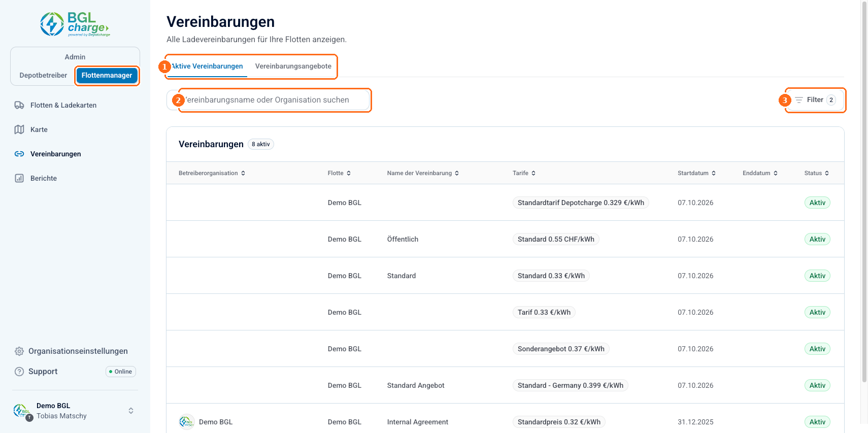Select the Flottenmanager role
868x433 pixels.
tap(107, 75)
